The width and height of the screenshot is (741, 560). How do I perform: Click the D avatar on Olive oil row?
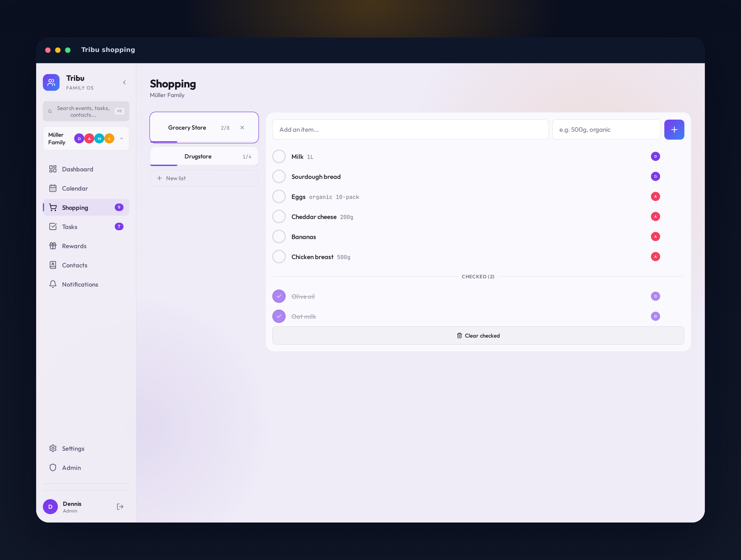[x=655, y=296]
